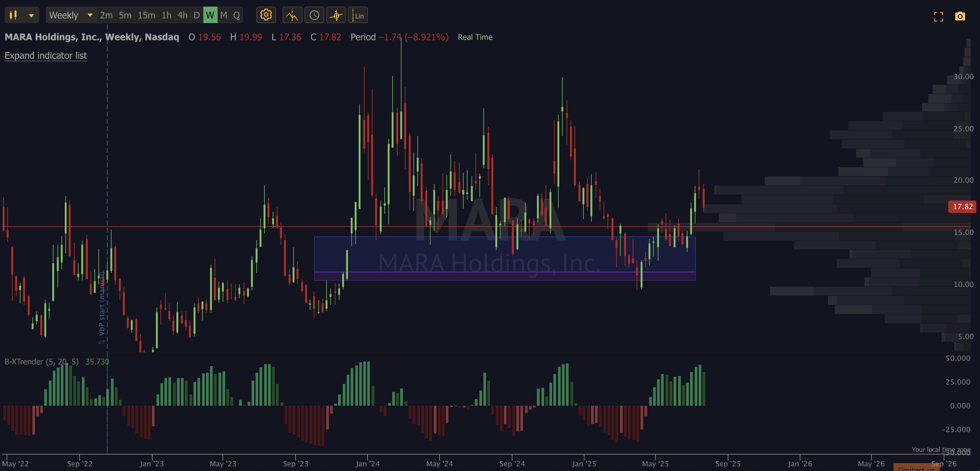Click the blue support zone rectangle
The width and height of the screenshot is (980, 471).
tap(505, 254)
